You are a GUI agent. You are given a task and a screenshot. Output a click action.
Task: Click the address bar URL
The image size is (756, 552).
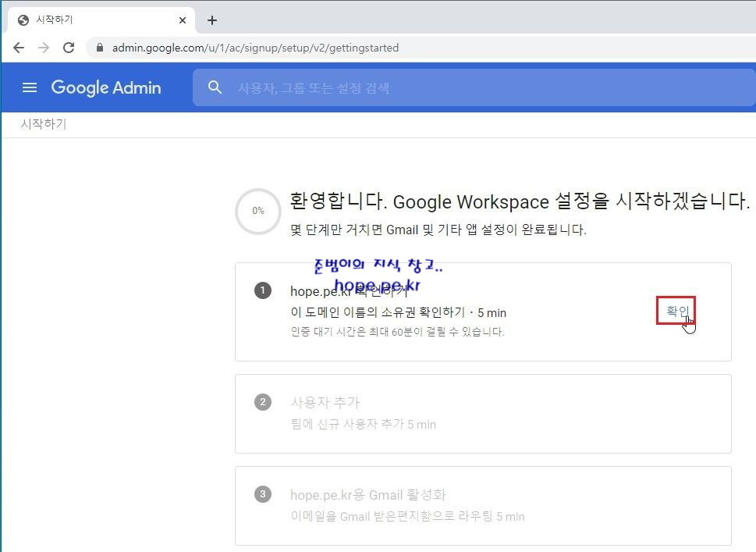click(x=256, y=48)
